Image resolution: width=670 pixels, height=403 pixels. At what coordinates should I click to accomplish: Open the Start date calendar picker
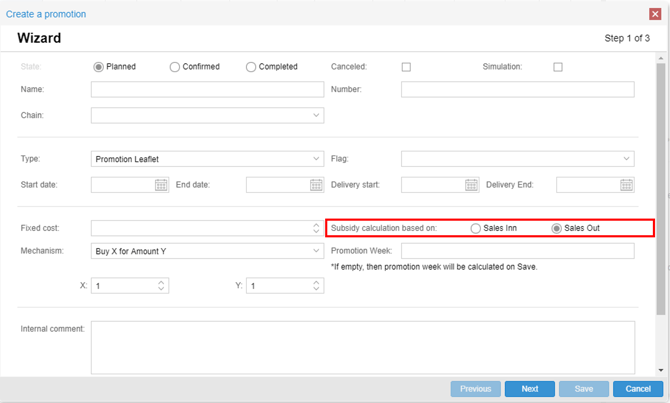pyautogui.click(x=161, y=185)
